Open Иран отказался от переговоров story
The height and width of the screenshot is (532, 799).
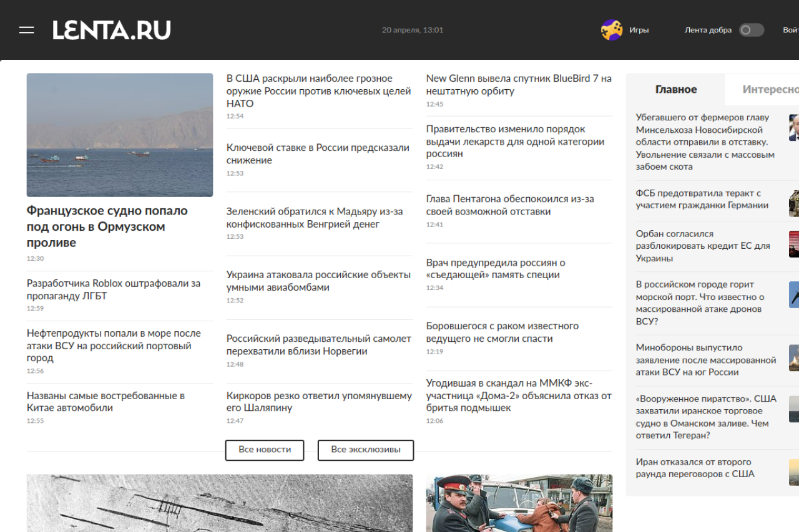[x=695, y=468]
